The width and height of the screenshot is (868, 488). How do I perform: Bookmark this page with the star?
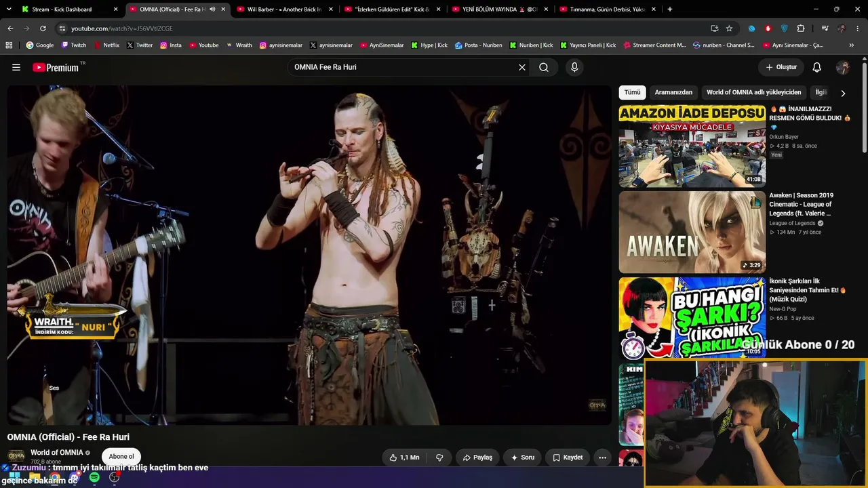click(729, 28)
